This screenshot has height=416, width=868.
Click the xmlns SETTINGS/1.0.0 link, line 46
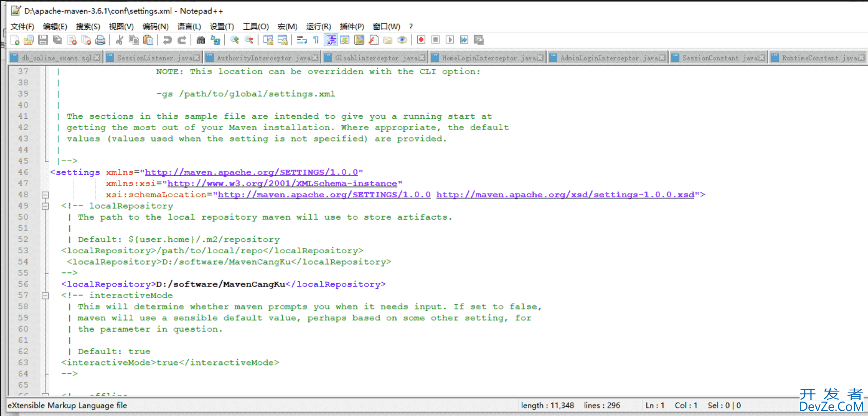pyautogui.click(x=251, y=172)
